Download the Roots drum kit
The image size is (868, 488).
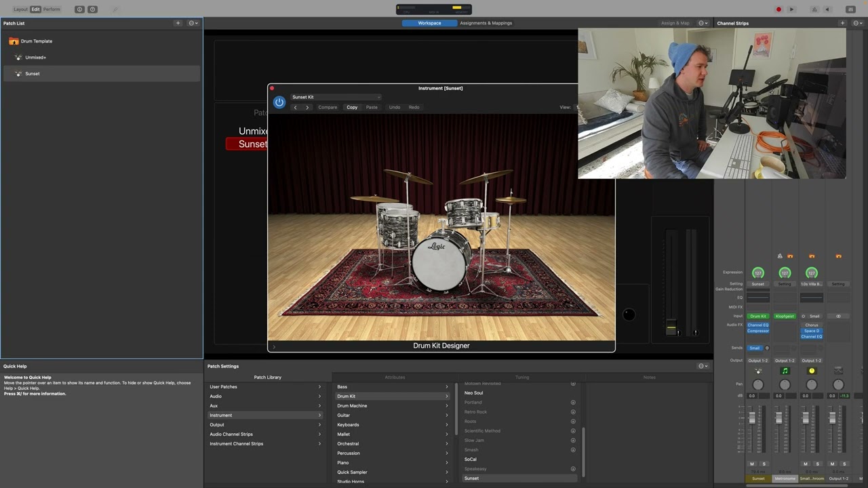[573, 422]
